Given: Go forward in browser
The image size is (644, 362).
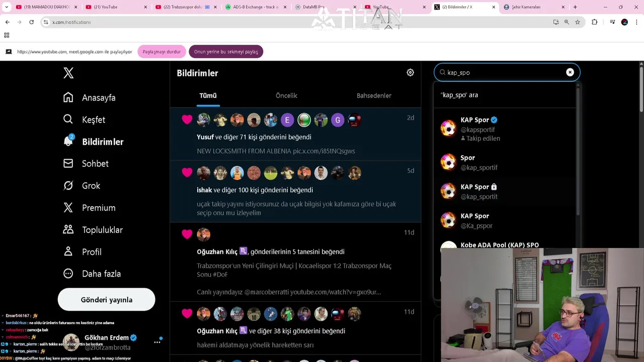Looking at the screenshot, I should click(19, 22).
